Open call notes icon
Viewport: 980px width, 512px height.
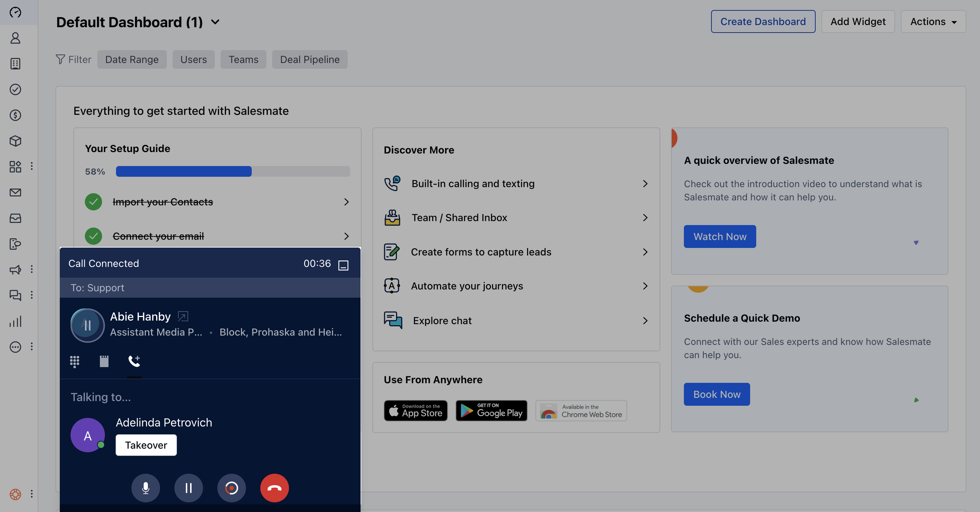(104, 361)
